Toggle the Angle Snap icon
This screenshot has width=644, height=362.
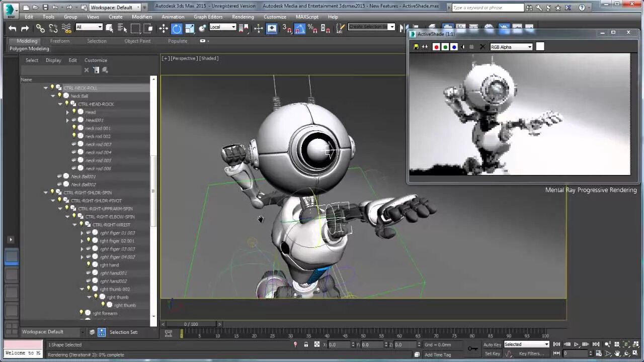point(299,29)
